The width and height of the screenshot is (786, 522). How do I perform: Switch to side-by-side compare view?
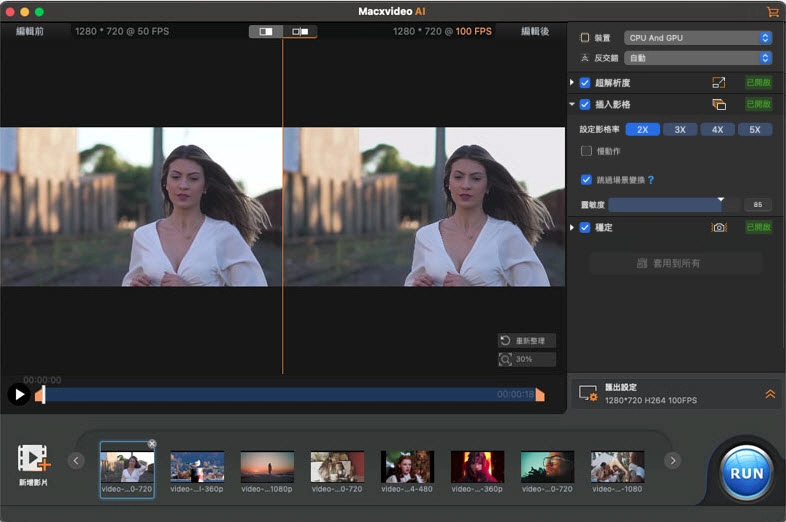pyautogui.click(x=300, y=32)
